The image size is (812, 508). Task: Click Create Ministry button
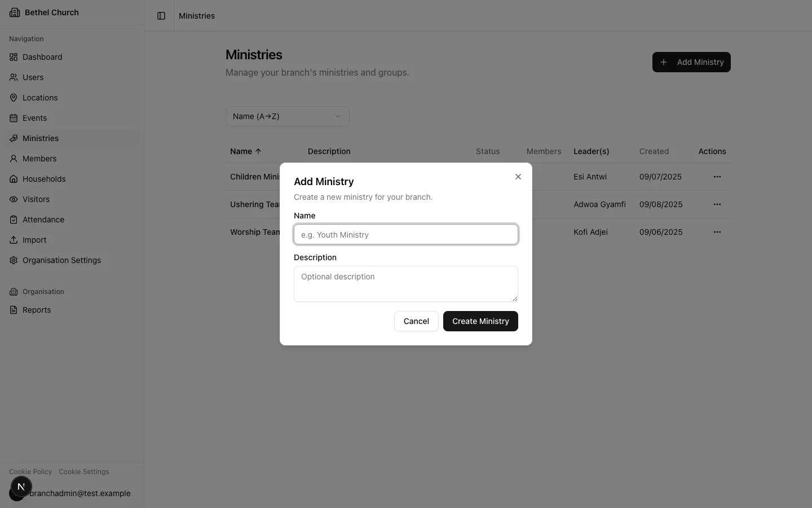point(480,321)
